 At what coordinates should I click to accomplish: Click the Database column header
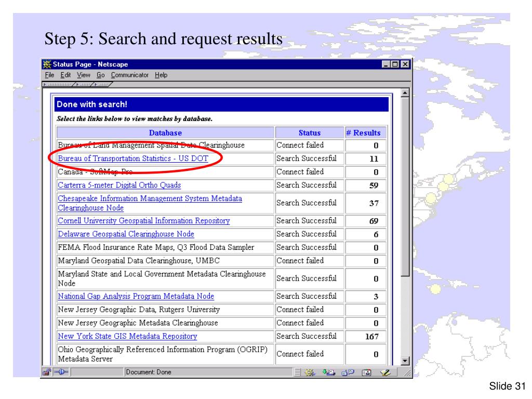(165, 133)
